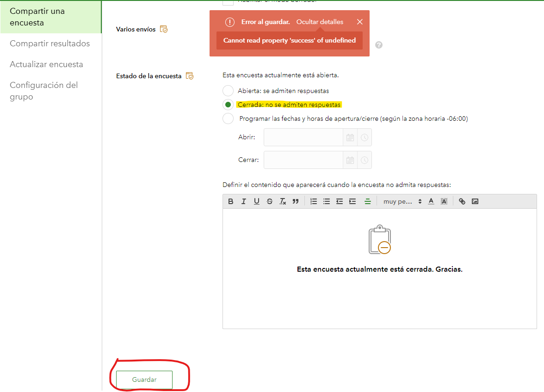544x392 pixels.
Task: Click the closed-survey message text in the editor
Action: pyautogui.click(x=379, y=269)
